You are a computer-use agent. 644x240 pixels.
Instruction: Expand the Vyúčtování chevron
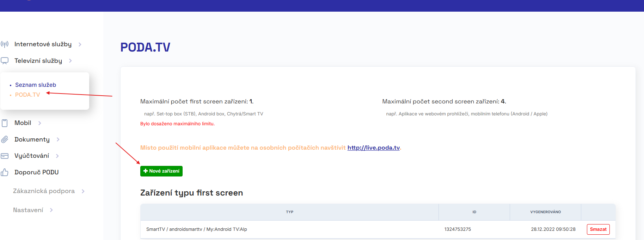[x=57, y=156]
